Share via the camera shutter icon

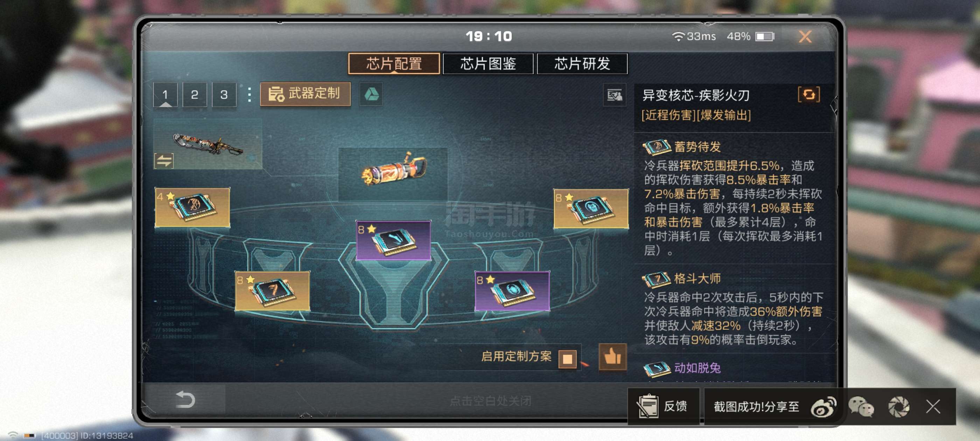[898, 406]
